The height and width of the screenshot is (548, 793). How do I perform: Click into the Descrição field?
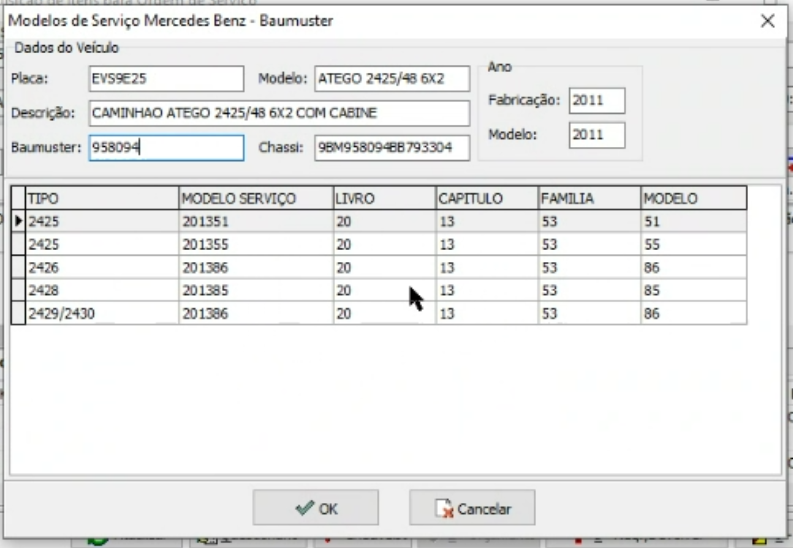pos(279,113)
